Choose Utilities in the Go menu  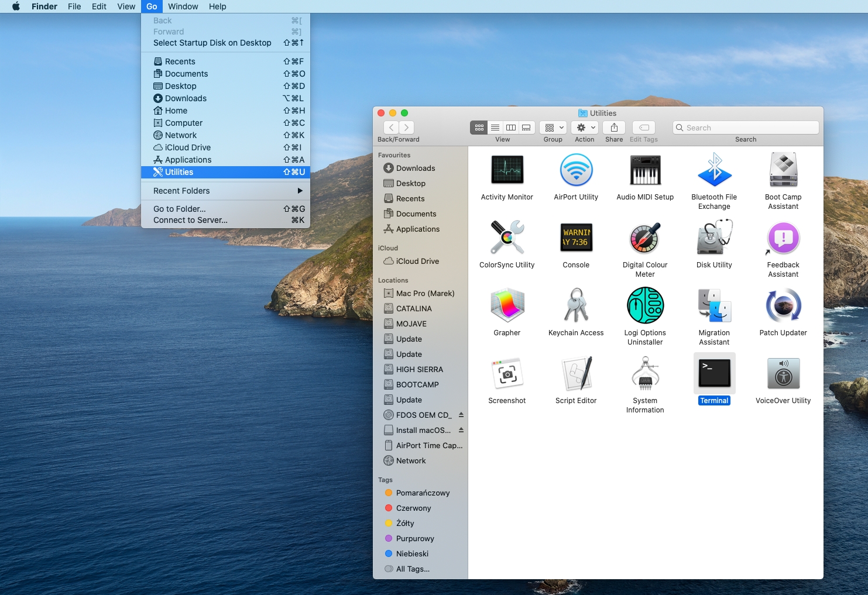225,172
